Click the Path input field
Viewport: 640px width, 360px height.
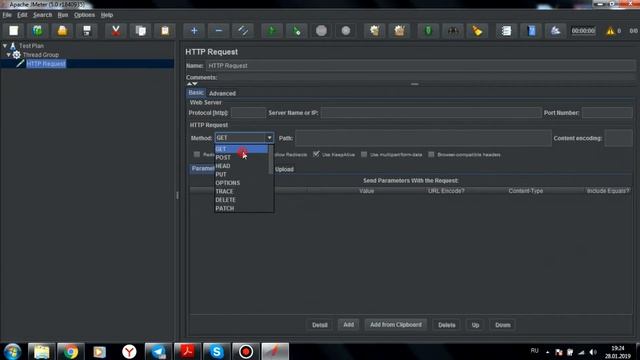click(423, 138)
